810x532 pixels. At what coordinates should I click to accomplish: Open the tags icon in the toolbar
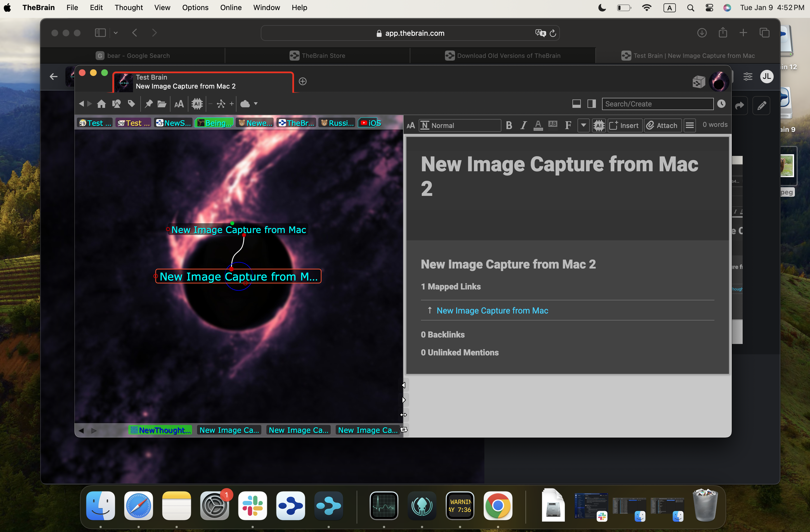click(131, 104)
